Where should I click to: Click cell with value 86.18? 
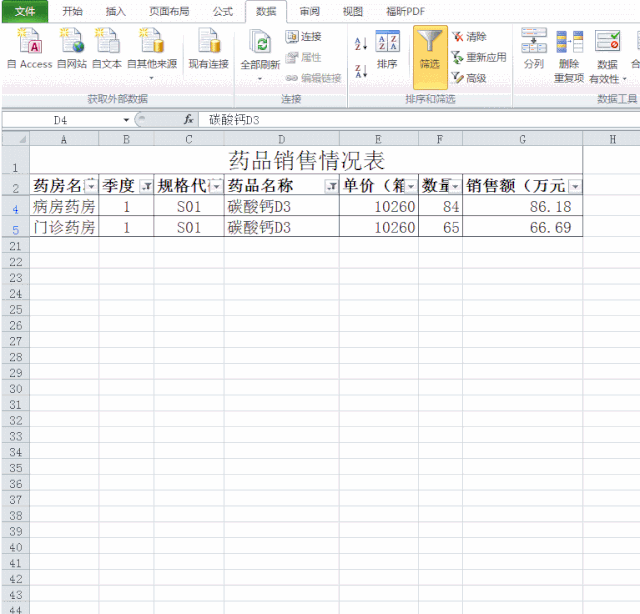522,207
